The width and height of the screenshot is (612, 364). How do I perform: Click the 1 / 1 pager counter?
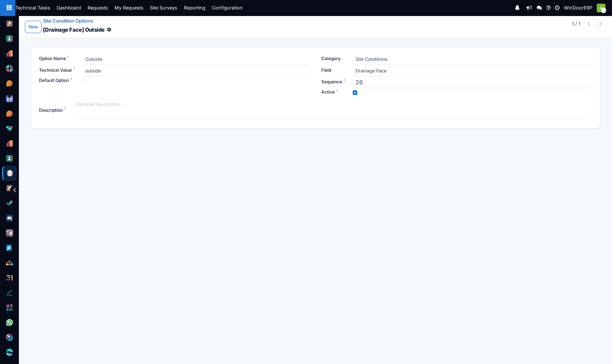[576, 24]
